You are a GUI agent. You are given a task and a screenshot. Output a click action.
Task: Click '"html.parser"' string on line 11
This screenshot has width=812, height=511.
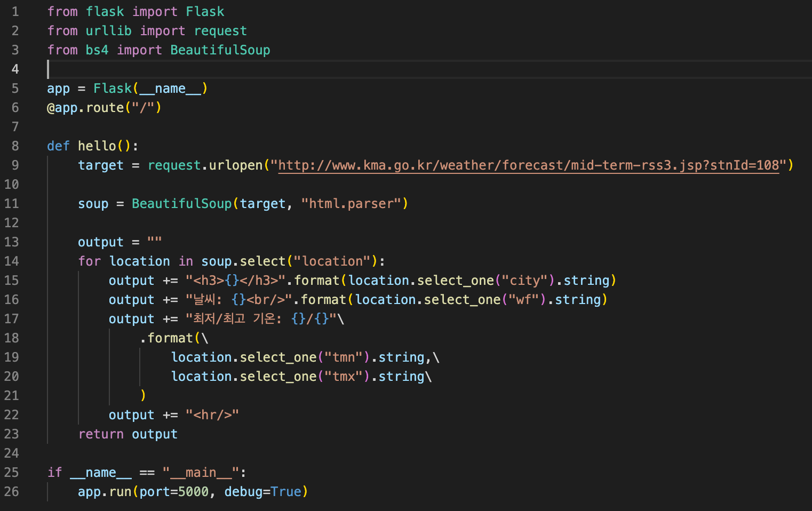pyautogui.click(x=351, y=204)
